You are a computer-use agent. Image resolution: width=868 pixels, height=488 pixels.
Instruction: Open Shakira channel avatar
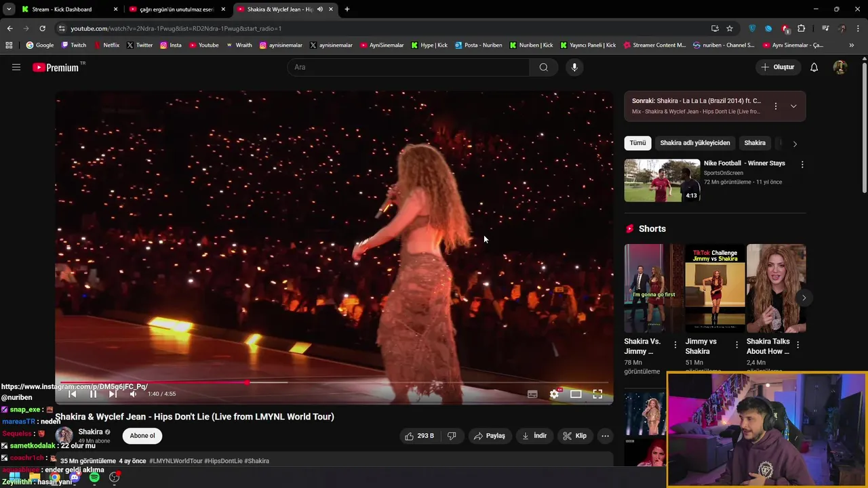click(x=64, y=436)
